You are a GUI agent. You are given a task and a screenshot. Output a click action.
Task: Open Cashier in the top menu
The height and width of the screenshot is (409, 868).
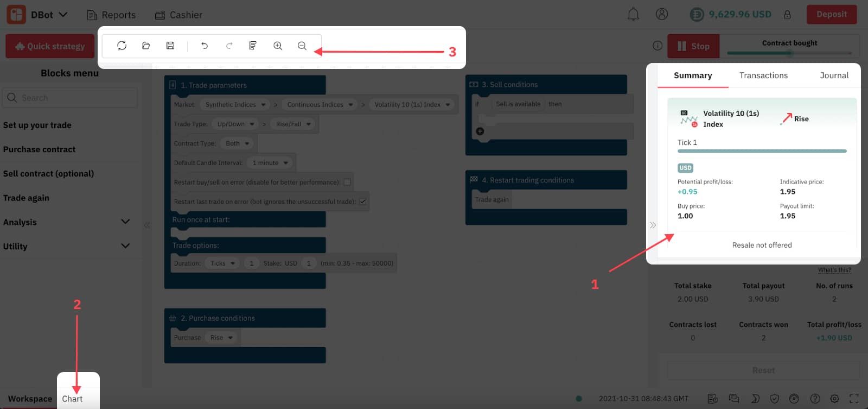point(178,15)
